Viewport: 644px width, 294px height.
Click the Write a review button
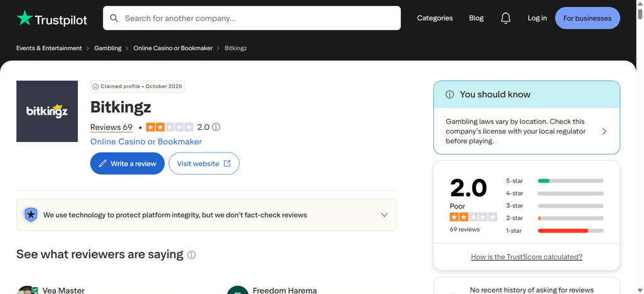pos(127,163)
